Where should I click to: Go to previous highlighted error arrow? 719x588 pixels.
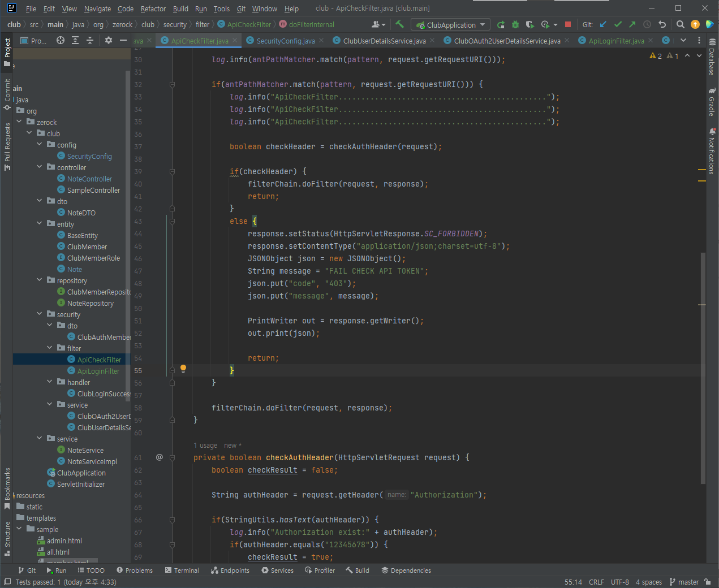pos(687,56)
